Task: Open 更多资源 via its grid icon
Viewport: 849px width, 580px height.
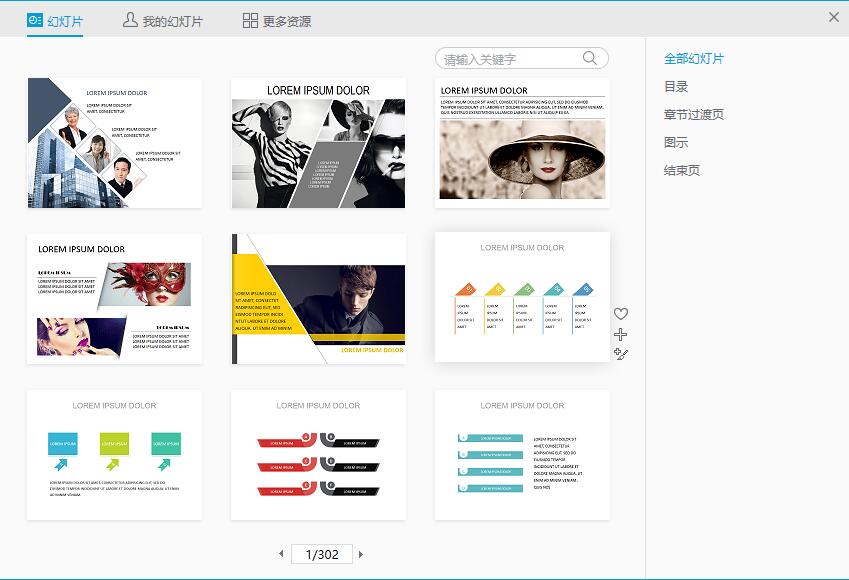Action: [250, 19]
